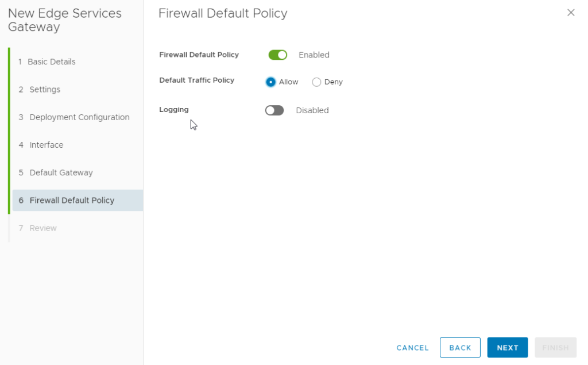Close the New Edge Services Gateway dialog

(x=571, y=13)
